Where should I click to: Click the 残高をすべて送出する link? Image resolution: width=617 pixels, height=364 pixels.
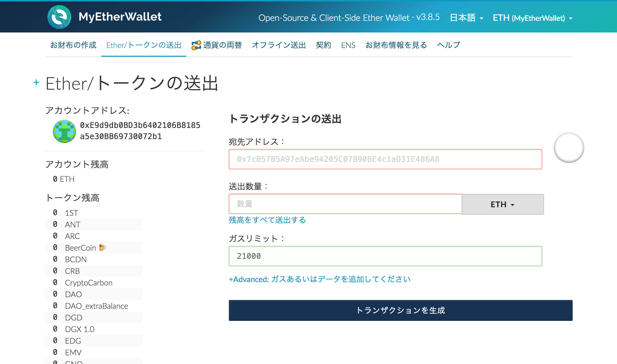(267, 220)
